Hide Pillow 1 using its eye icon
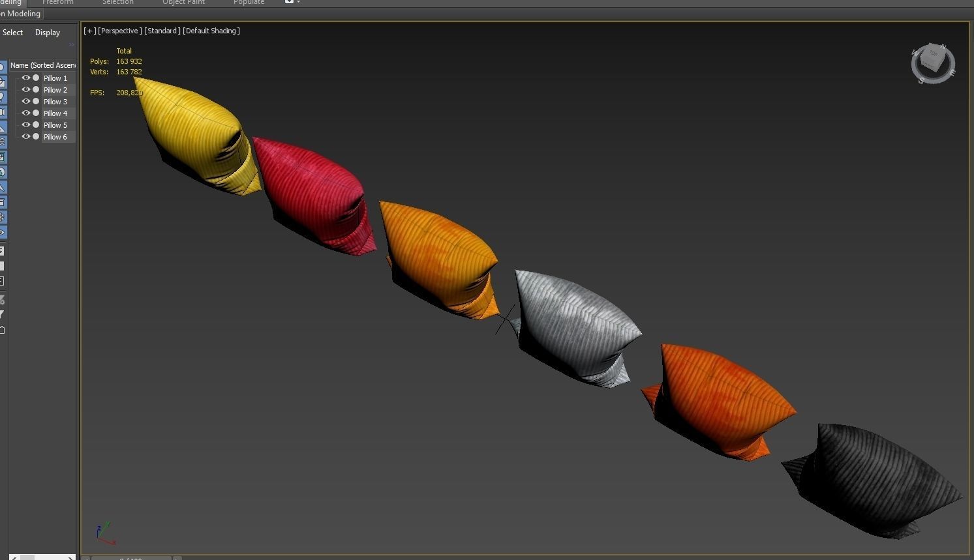 26,78
